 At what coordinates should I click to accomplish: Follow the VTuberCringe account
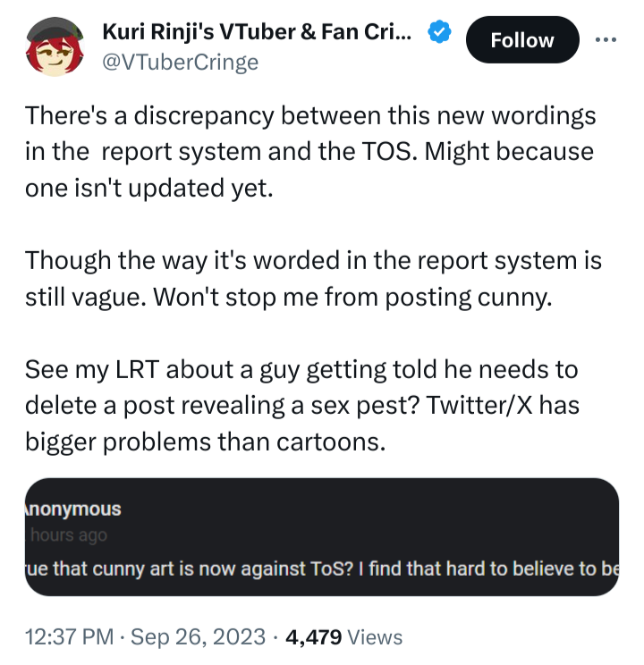(x=521, y=40)
